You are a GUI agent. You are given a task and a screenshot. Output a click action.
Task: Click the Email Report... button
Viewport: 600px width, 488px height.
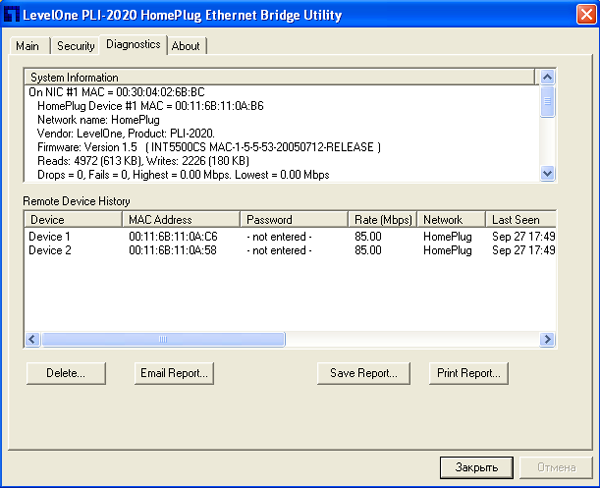coord(174,373)
